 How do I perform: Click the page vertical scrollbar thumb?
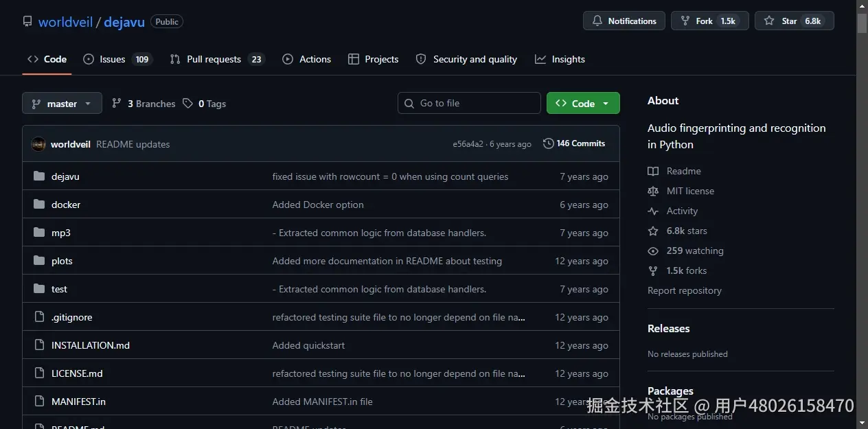click(862, 23)
